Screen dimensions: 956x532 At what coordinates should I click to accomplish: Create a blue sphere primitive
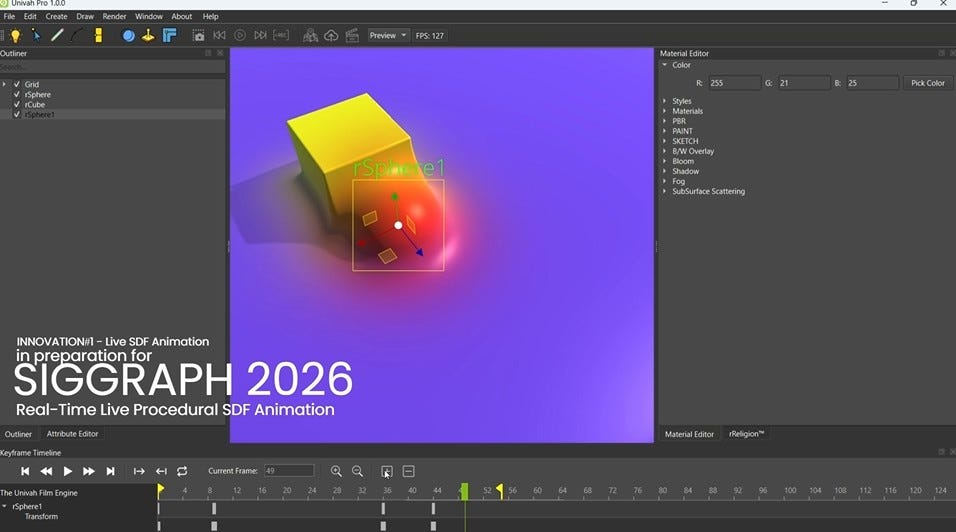coord(129,35)
